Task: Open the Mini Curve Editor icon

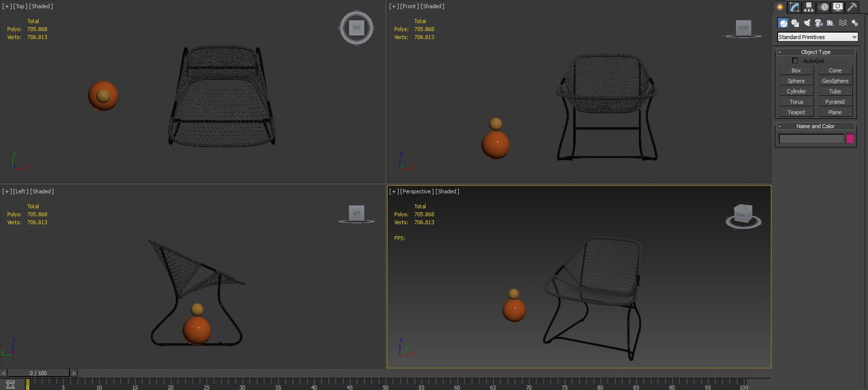Action: pos(10,385)
